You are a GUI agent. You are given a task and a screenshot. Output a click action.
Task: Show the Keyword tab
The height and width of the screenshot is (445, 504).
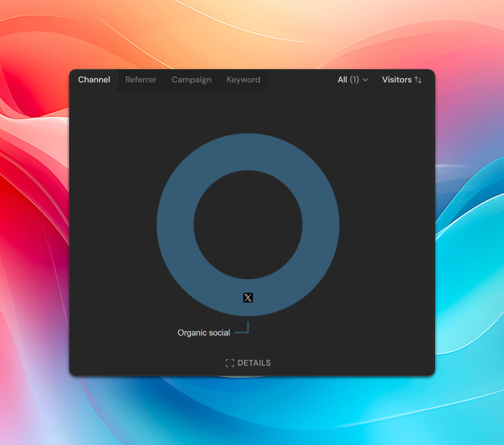(x=243, y=80)
